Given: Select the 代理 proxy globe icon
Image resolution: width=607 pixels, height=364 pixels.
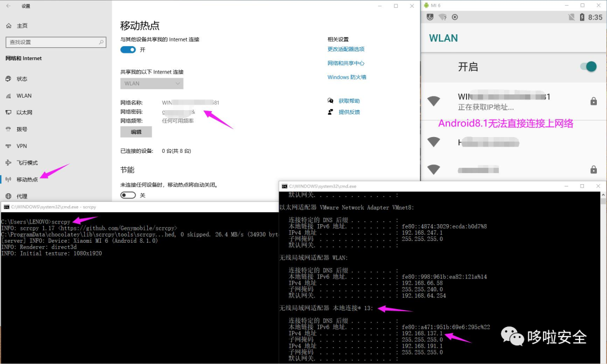Looking at the screenshot, I should (x=8, y=196).
